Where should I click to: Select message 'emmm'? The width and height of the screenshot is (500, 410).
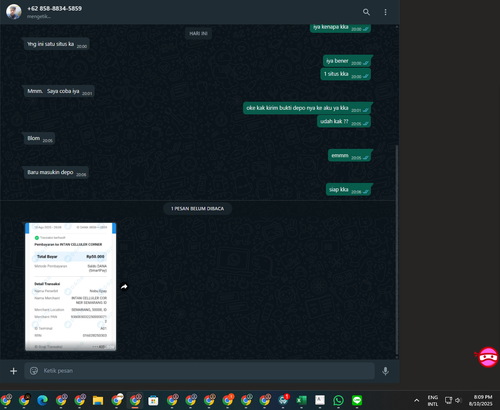point(349,156)
